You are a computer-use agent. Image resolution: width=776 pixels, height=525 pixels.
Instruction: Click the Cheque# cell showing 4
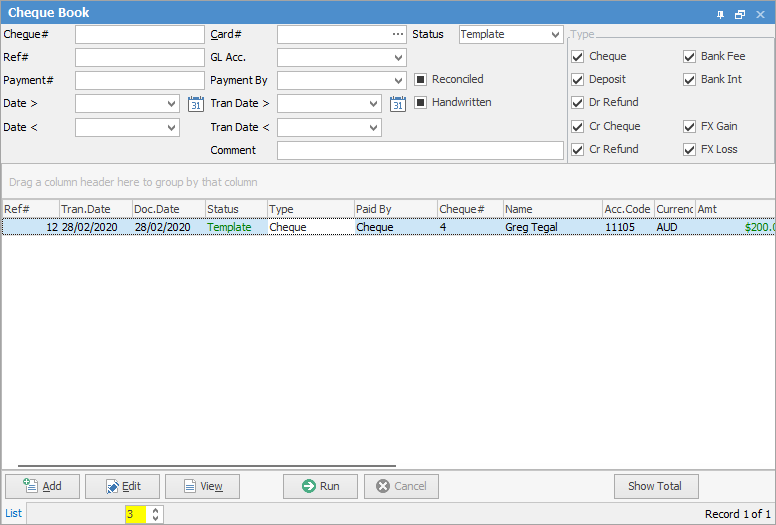pos(470,227)
